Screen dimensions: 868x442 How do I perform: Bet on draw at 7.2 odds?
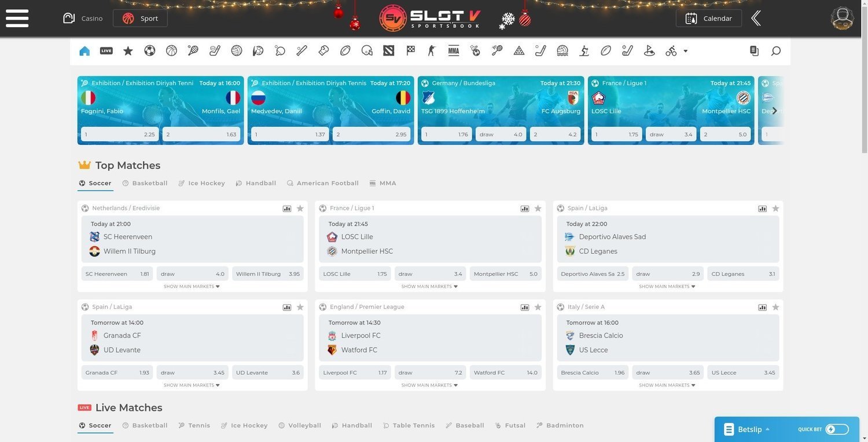coord(430,372)
